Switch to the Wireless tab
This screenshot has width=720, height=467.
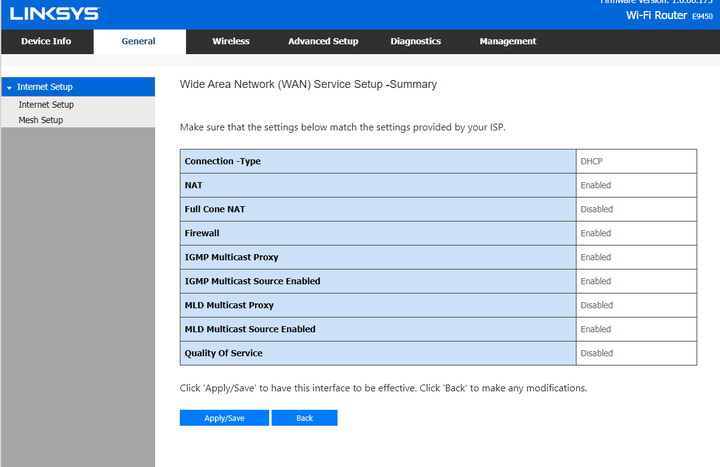(x=231, y=41)
